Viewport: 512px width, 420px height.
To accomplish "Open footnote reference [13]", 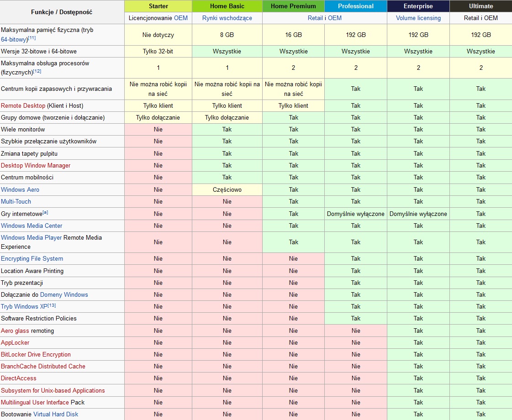I will pyautogui.click(x=52, y=305).
